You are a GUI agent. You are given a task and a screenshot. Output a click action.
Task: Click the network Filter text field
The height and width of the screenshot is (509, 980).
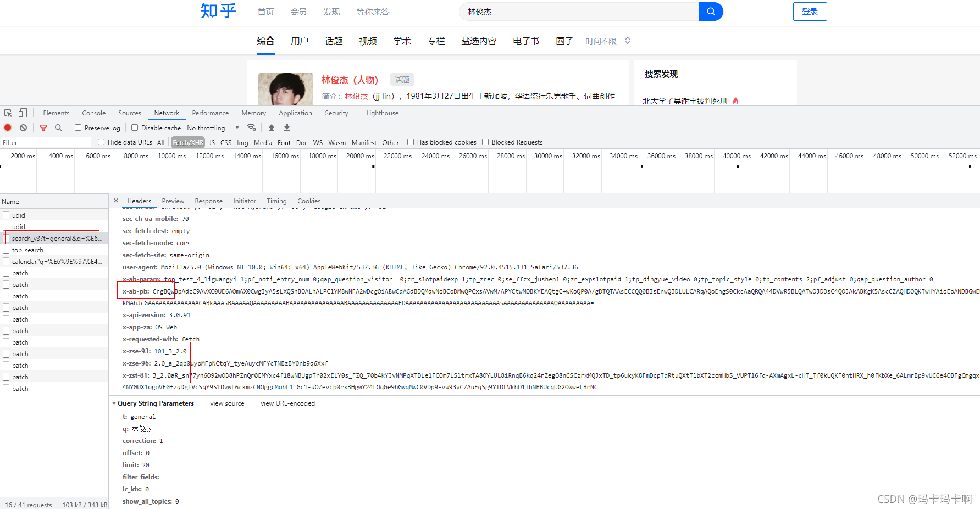(46, 142)
